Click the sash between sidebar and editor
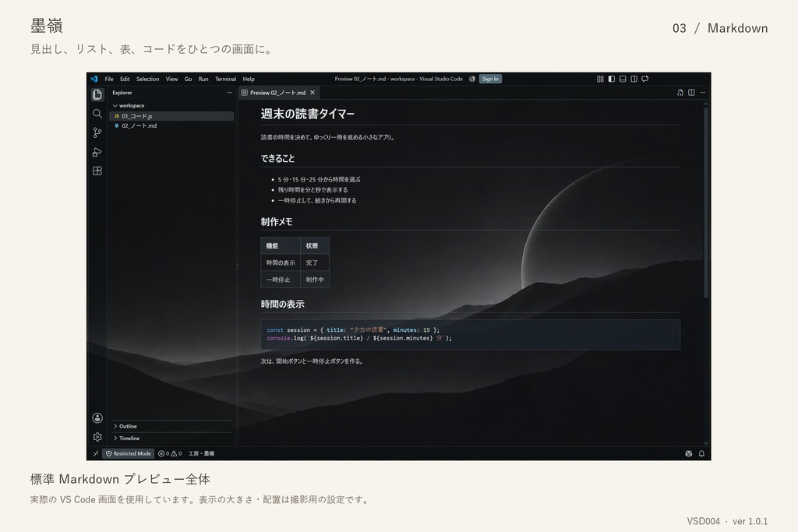This screenshot has width=798, height=532. pos(237,266)
